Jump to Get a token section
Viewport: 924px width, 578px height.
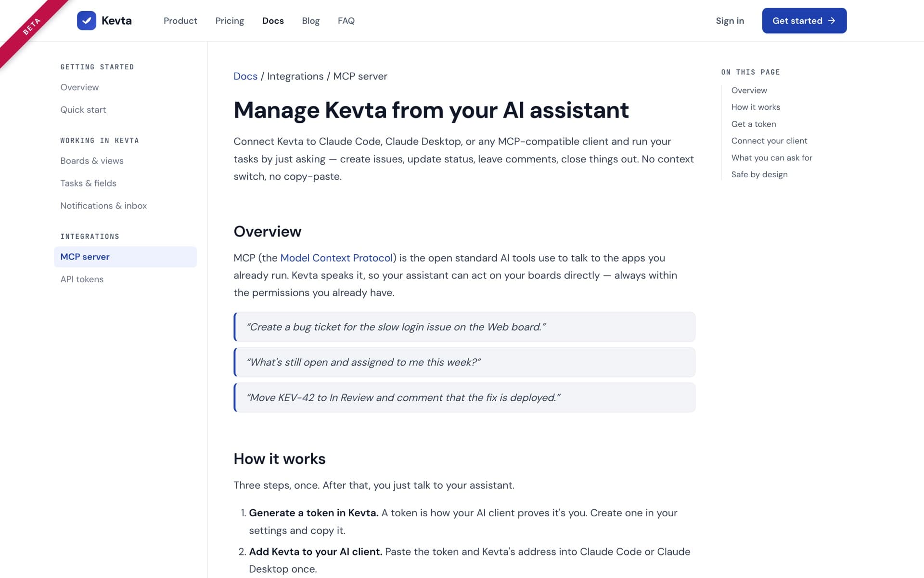click(754, 124)
